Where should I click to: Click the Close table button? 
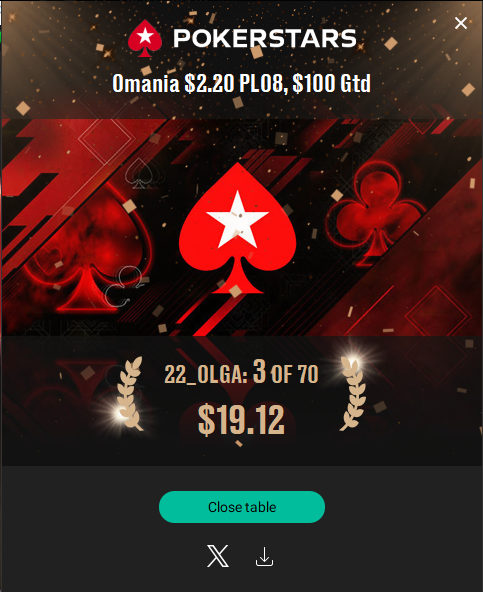tap(242, 507)
